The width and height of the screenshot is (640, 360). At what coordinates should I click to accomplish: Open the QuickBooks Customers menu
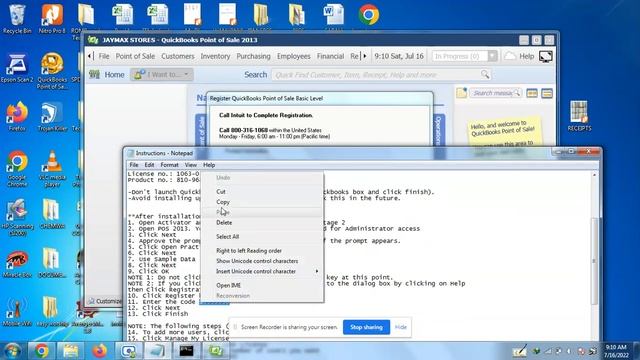click(x=178, y=56)
